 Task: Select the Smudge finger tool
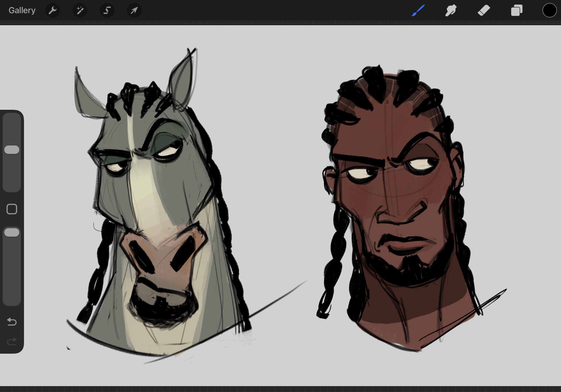(x=451, y=10)
